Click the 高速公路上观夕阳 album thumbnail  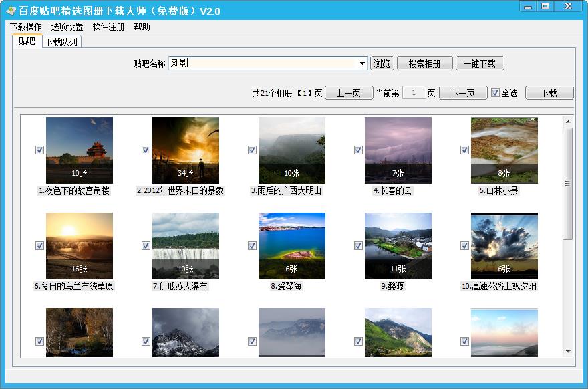click(504, 245)
